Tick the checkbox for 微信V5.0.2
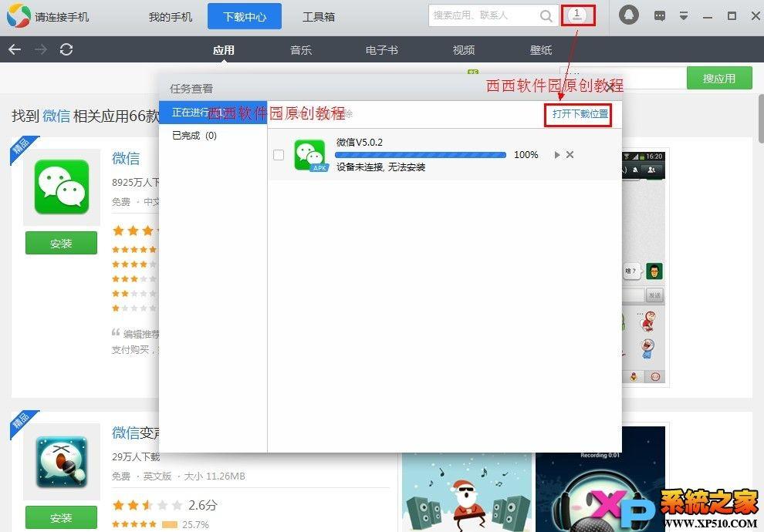Screen dimensions: 764x532 279,155
